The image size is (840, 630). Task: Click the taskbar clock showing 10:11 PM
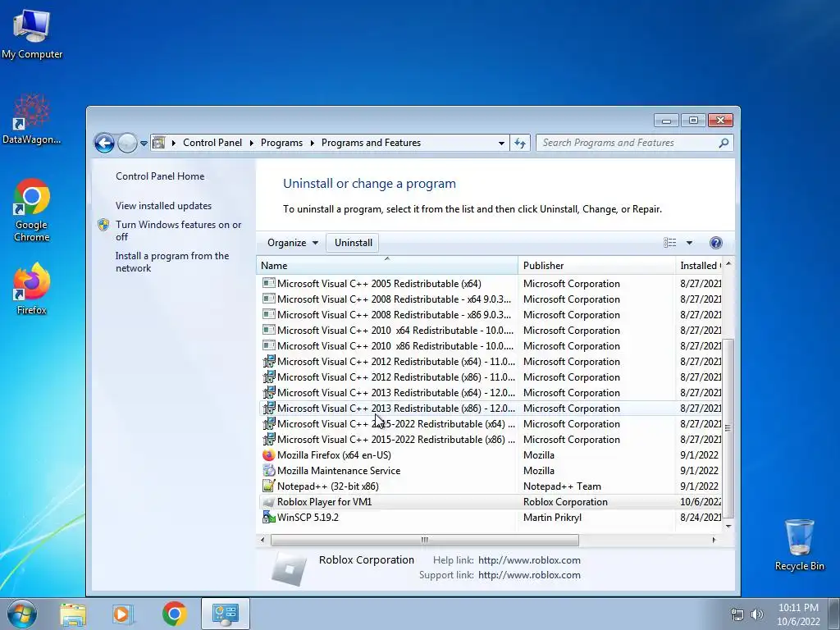(x=798, y=614)
